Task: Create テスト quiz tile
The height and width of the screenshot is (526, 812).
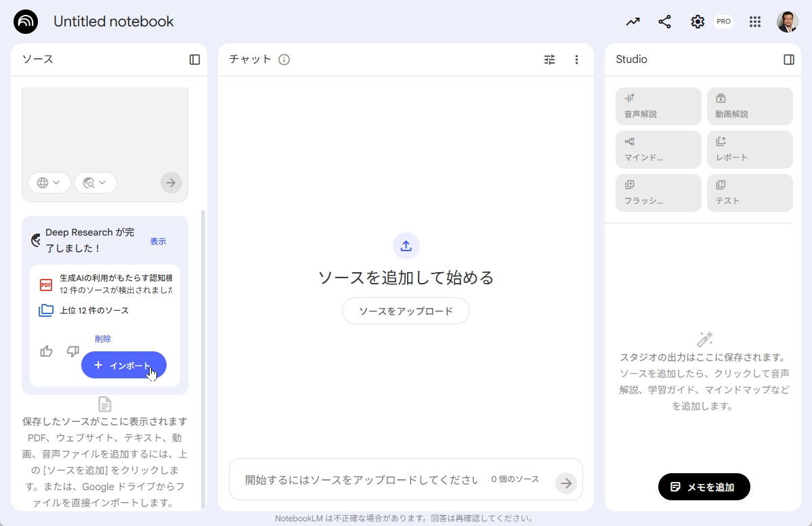Action: pos(750,193)
